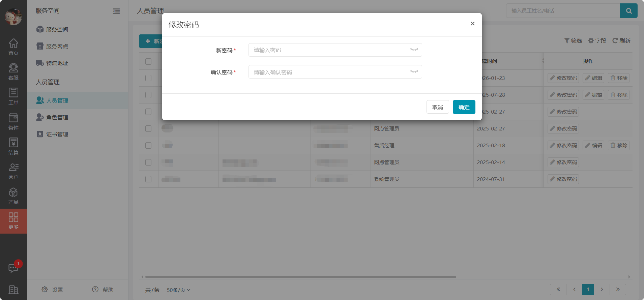644x300 pixels.
Task: Open the 客服 customer service icon
Action: pos(13,71)
